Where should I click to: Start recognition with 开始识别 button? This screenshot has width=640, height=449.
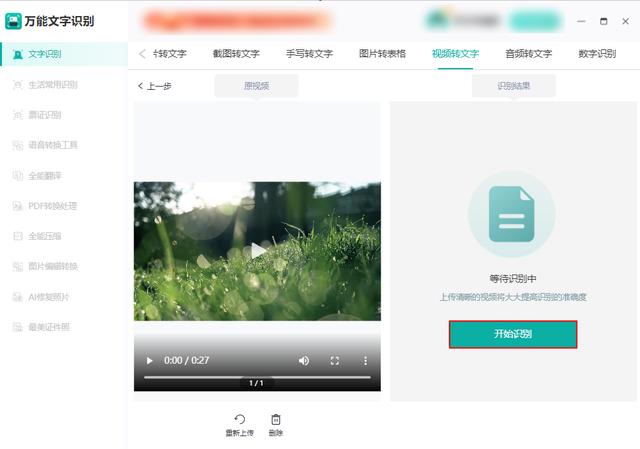click(513, 334)
